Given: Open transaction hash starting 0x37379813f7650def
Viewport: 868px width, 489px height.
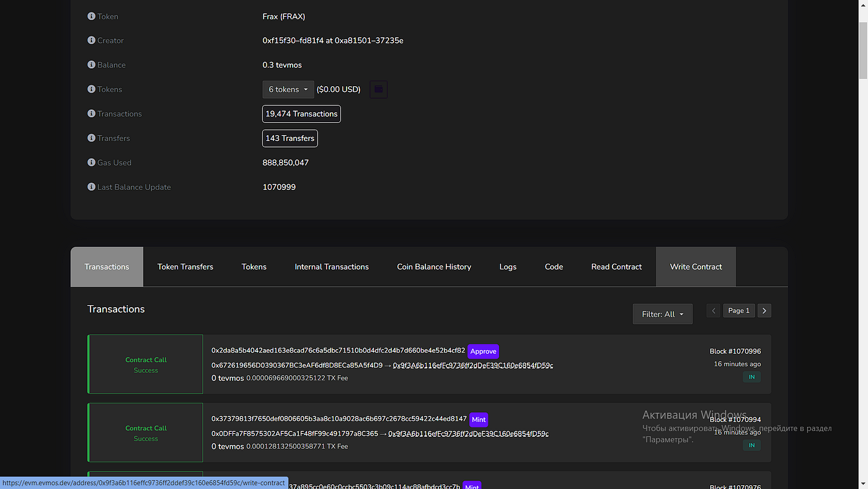Looking at the screenshot, I should (339, 419).
